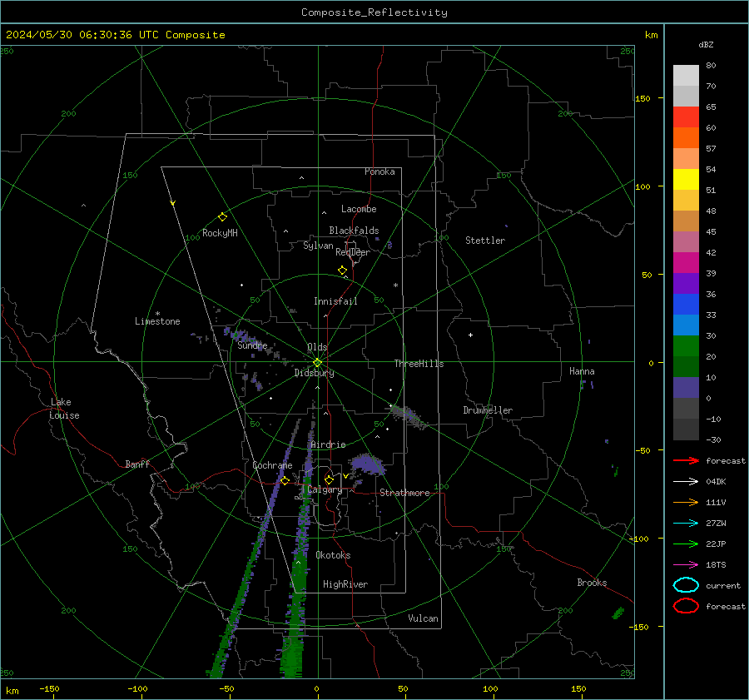Select the red 65 dBZ color swatch
This screenshot has height=700, width=749.
686,117
